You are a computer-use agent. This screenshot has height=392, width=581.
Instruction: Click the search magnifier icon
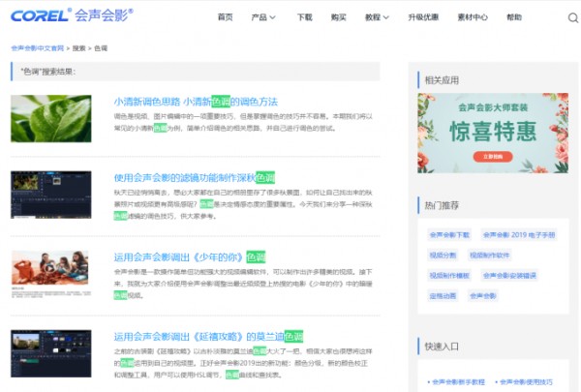pyautogui.click(x=573, y=17)
